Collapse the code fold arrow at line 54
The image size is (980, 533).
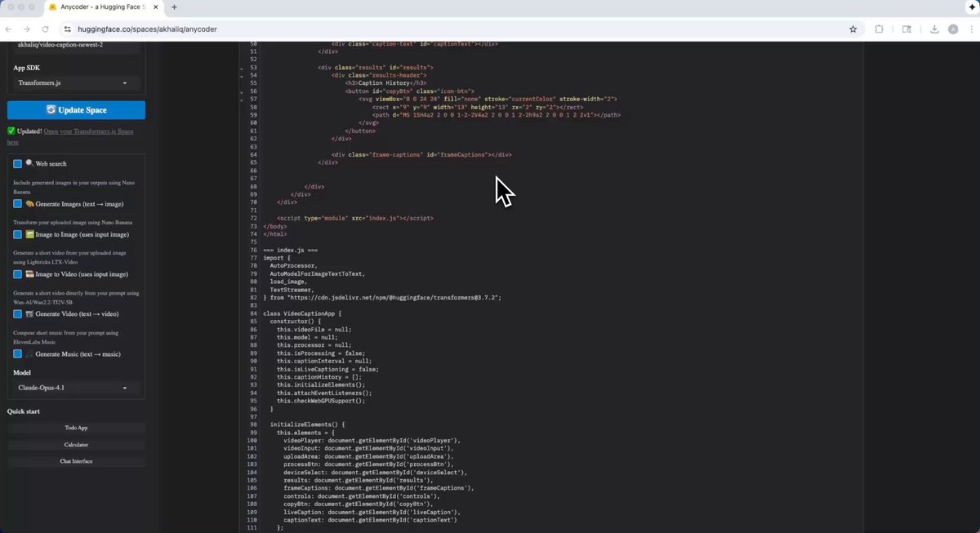point(241,75)
